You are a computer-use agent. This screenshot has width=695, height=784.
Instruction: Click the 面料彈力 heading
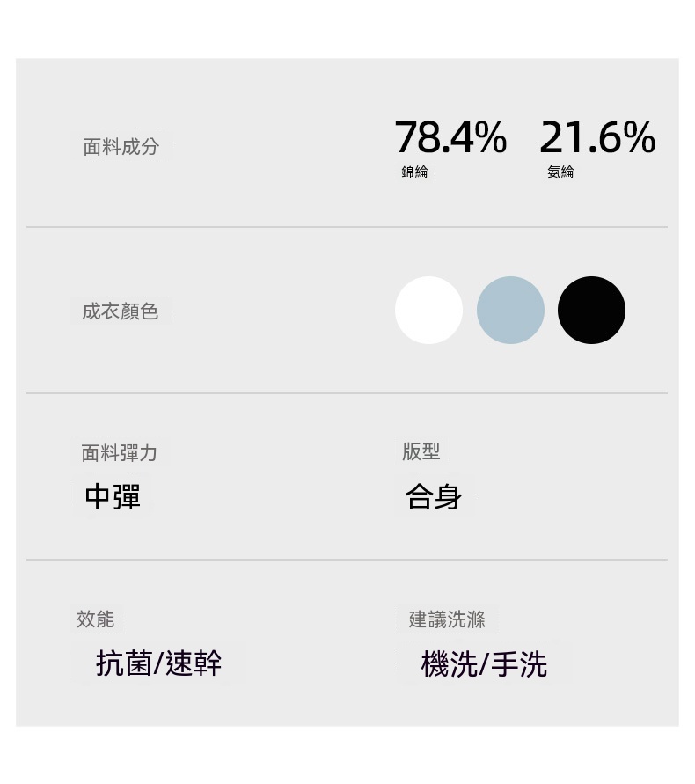(x=120, y=453)
